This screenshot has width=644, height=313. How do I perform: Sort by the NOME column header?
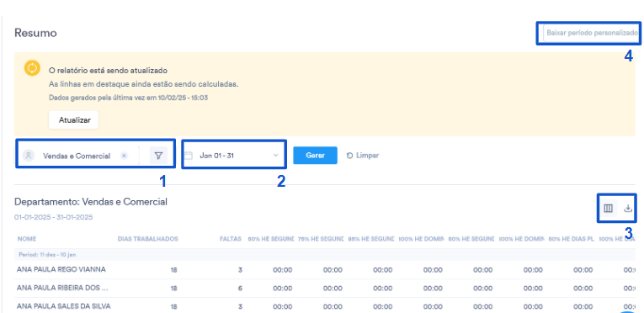coord(27,239)
